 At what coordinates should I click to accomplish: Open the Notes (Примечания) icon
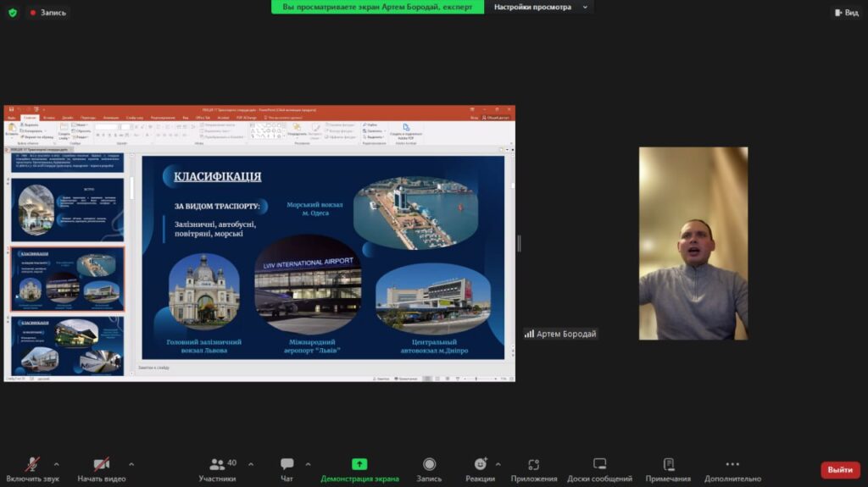668,464
